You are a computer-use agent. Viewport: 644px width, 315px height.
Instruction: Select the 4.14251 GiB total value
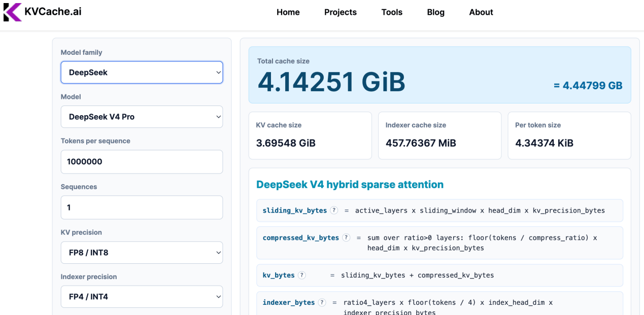point(331,82)
